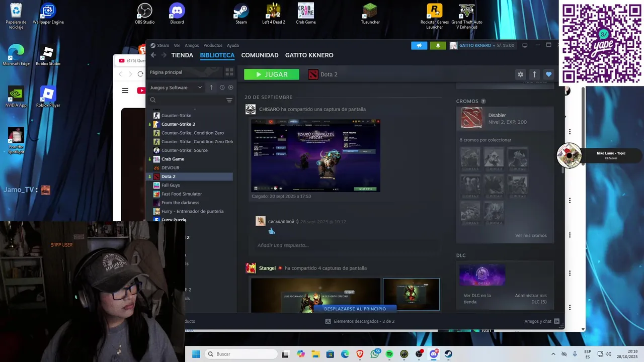Open the Disabler badge icon
644x362 pixels.
click(472, 118)
